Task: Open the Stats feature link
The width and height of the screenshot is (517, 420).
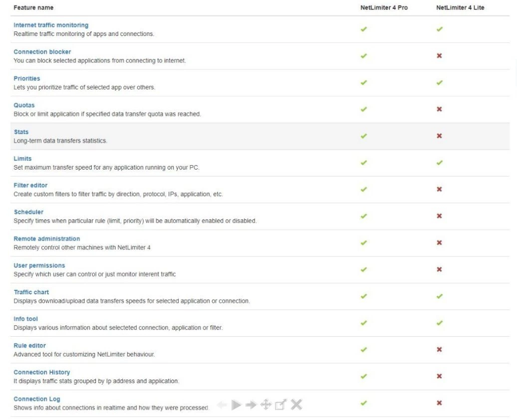Action: point(21,132)
